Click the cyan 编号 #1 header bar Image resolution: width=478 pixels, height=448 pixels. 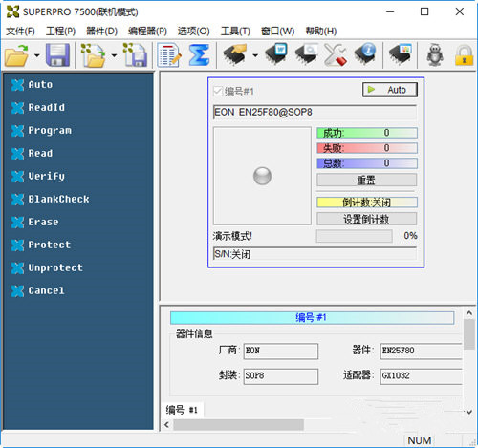[313, 318]
